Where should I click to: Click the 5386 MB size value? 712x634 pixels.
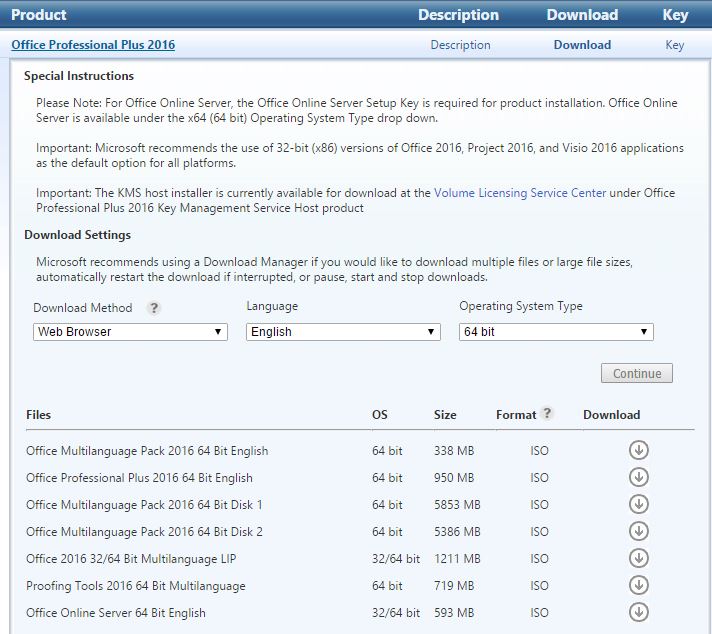tap(457, 532)
